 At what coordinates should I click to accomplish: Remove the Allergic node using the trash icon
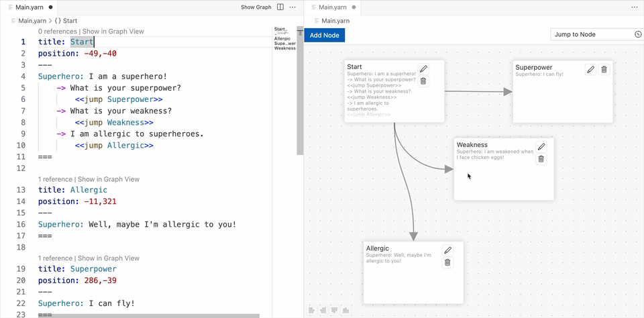click(x=447, y=262)
